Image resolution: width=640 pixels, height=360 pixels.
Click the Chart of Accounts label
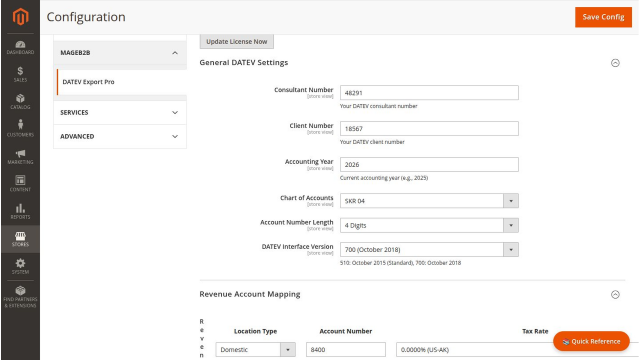(307, 198)
